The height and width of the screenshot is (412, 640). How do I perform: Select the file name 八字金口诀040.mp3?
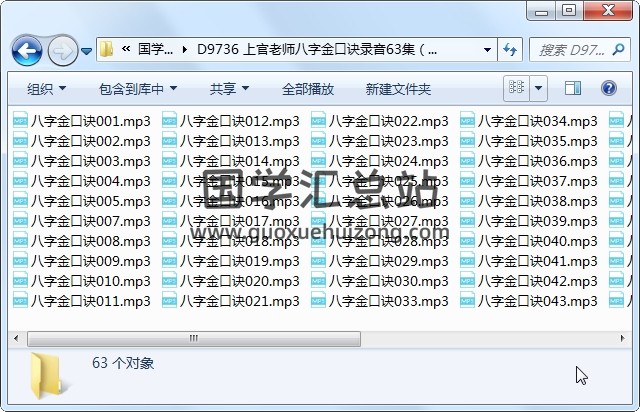[x=538, y=241]
